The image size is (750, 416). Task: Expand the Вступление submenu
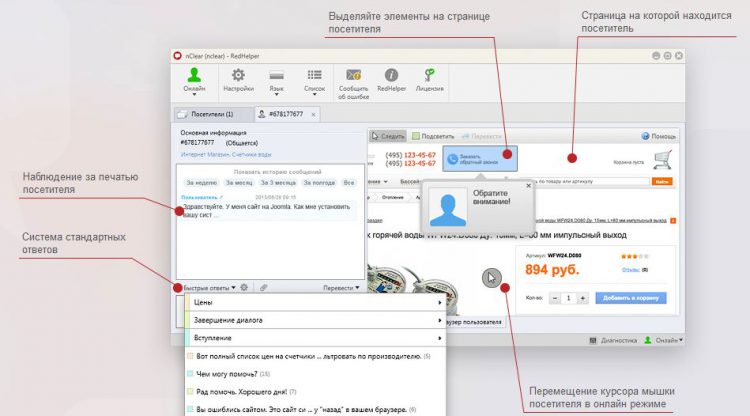[315, 338]
